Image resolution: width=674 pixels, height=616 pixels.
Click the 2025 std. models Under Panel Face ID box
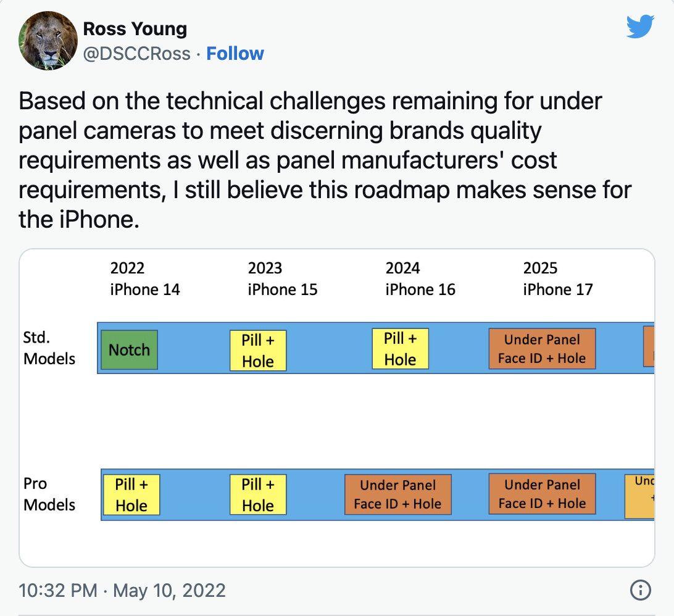point(542,349)
